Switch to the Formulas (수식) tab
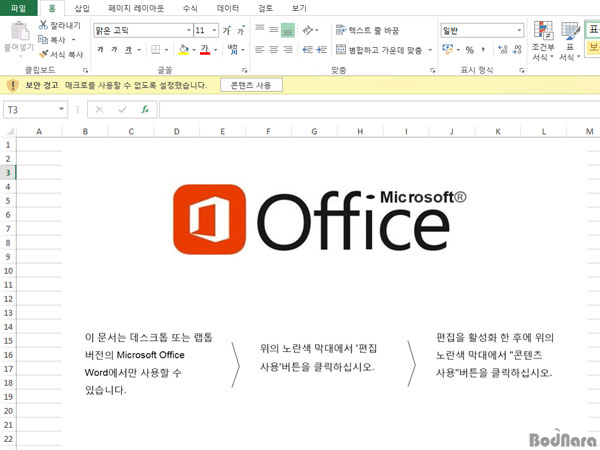 click(x=190, y=8)
